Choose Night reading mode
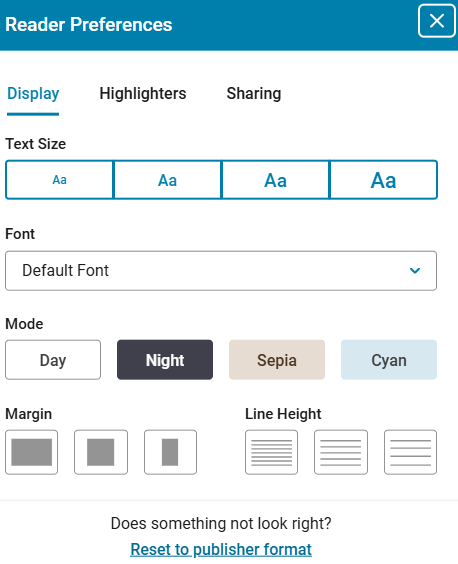 click(165, 360)
